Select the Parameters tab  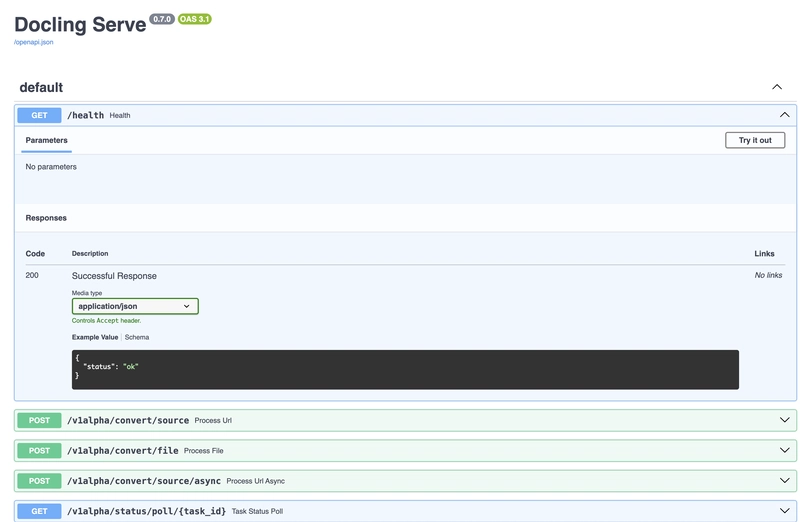coord(46,140)
